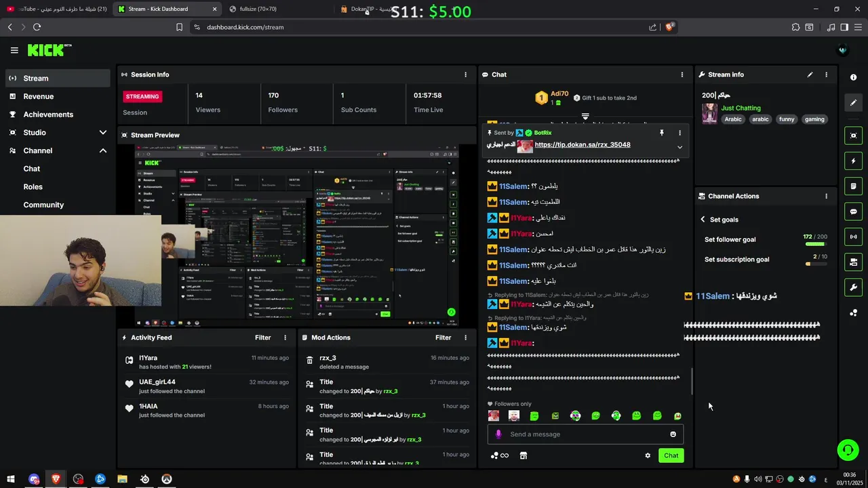Open Activity Feed three-dot menu

click(x=285, y=338)
